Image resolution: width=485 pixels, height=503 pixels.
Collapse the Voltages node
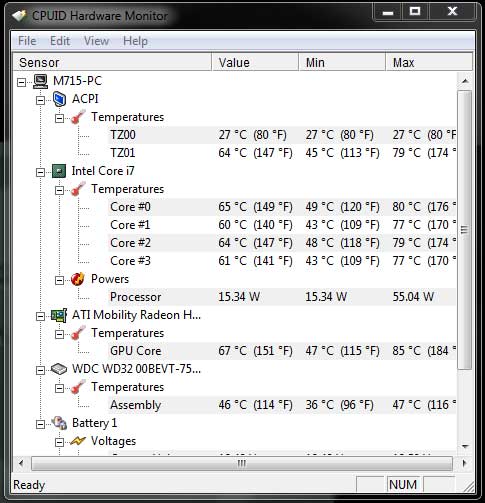click(x=59, y=442)
